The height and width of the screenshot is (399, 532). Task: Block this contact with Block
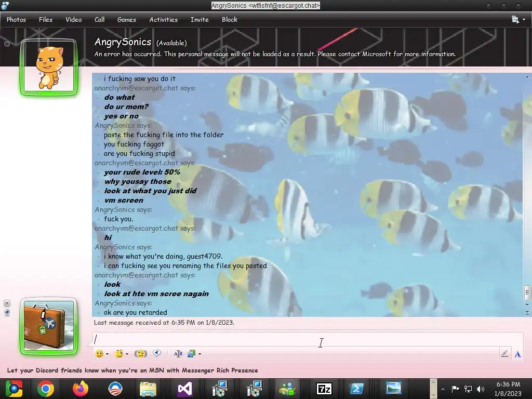point(229,20)
